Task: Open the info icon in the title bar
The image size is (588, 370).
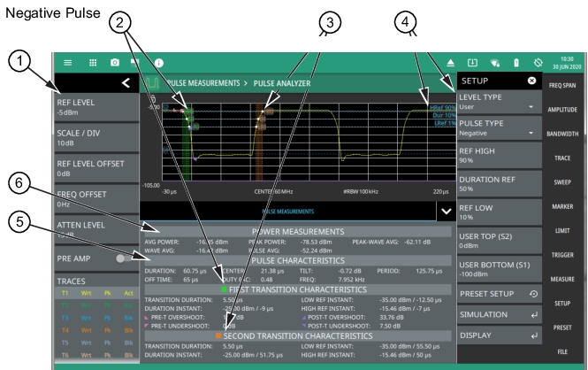Action: coord(159,64)
